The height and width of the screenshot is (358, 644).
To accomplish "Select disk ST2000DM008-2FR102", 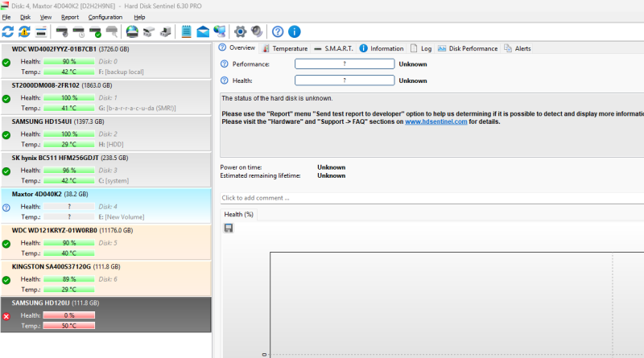I will (106, 97).
